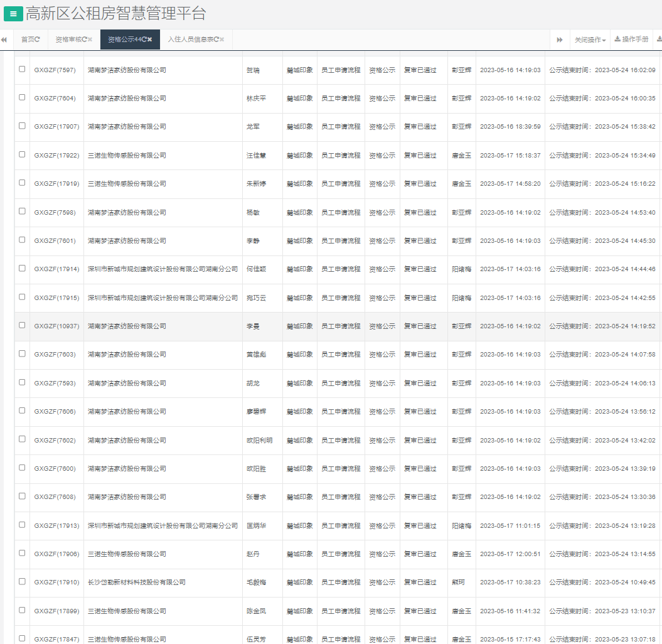The image size is (662, 644).
Task: Refresh the 资格公示 tab using reload icon
Action: click(x=144, y=40)
